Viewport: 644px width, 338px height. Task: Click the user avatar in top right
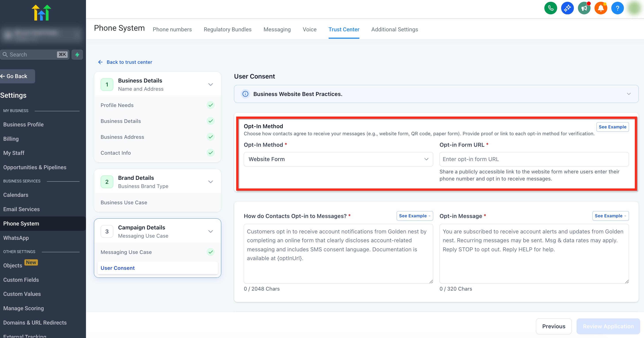point(634,8)
